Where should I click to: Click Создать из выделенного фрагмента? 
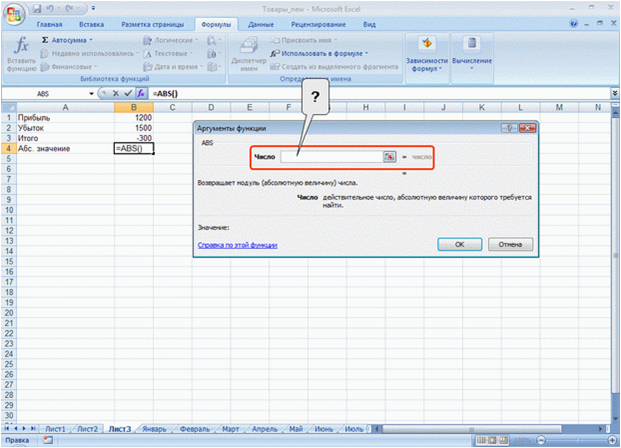[x=334, y=67]
